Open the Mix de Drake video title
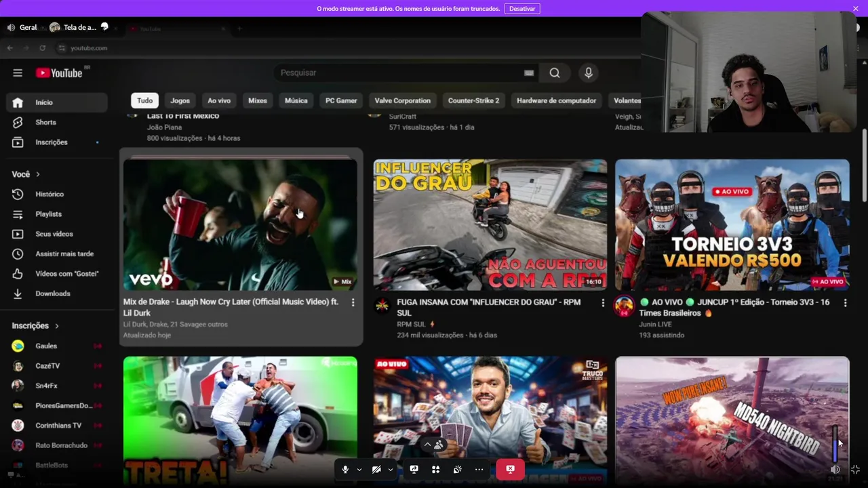Image resolution: width=868 pixels, height=488 pixels. [x=231, y=307]
